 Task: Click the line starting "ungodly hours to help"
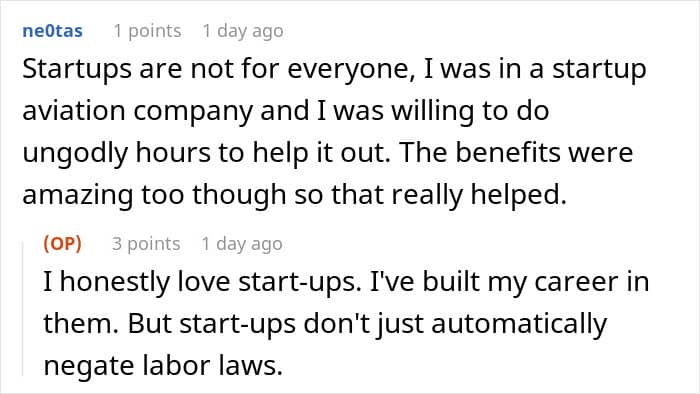[x=328, y=153]
